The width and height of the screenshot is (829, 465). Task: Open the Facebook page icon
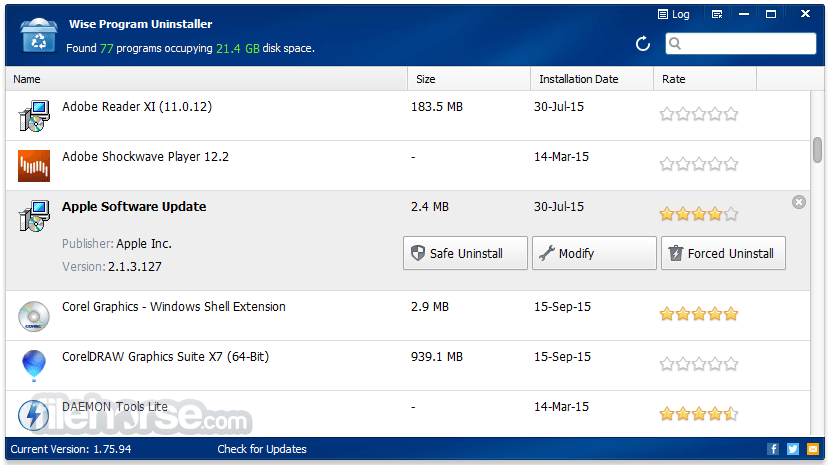[772, 449]
